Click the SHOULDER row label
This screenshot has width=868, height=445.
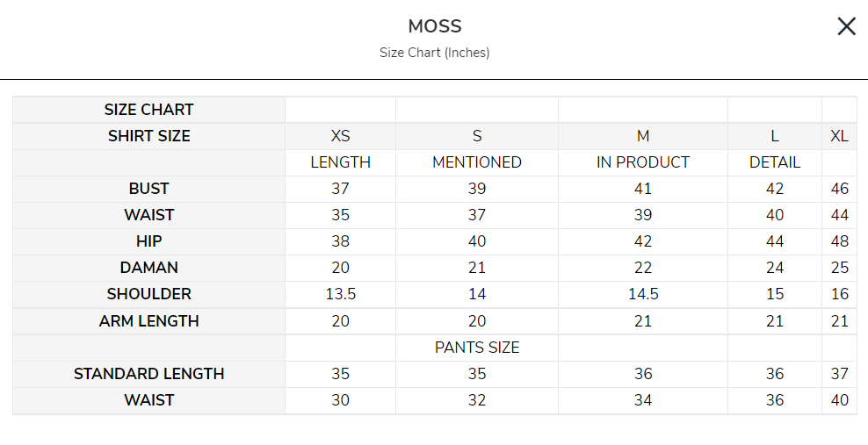(x=148, y=294)
